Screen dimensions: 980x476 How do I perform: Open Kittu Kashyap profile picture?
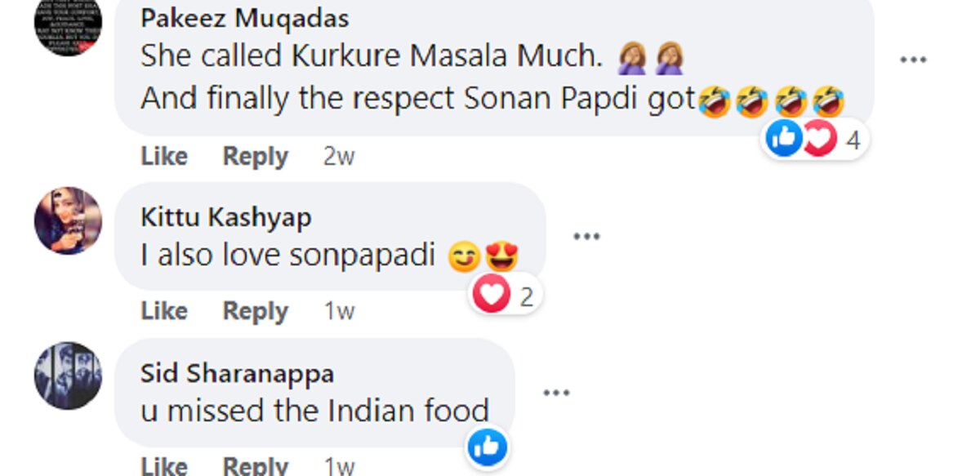click(x=68, y=220)
